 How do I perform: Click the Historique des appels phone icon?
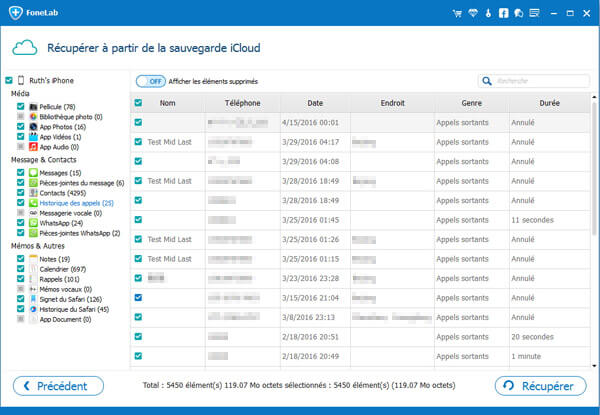point(33,203)
